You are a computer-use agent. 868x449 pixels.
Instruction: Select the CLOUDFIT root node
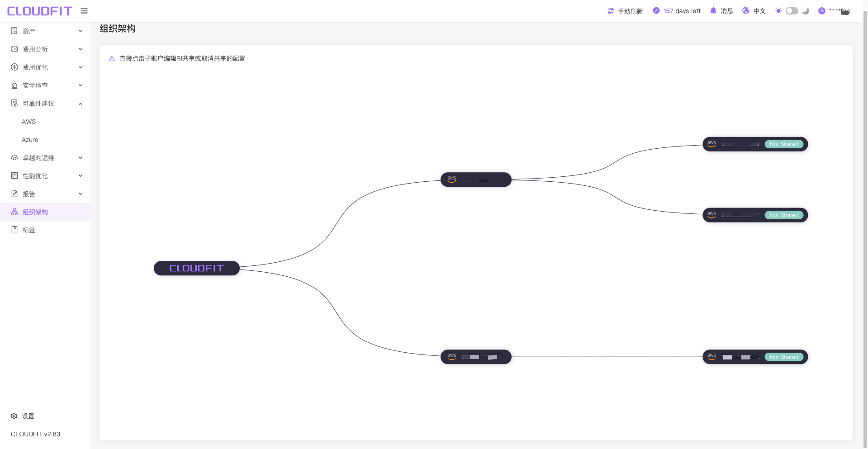197,268
